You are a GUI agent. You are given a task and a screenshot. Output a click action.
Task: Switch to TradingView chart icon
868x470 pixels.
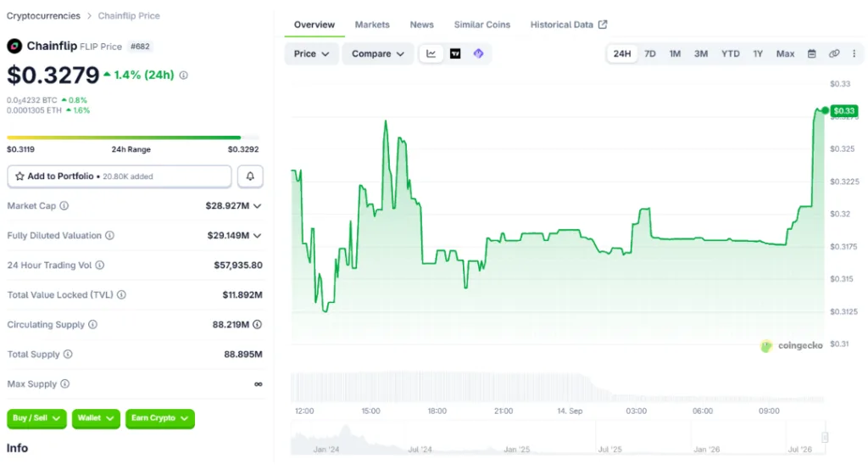(x=455, y=53)
